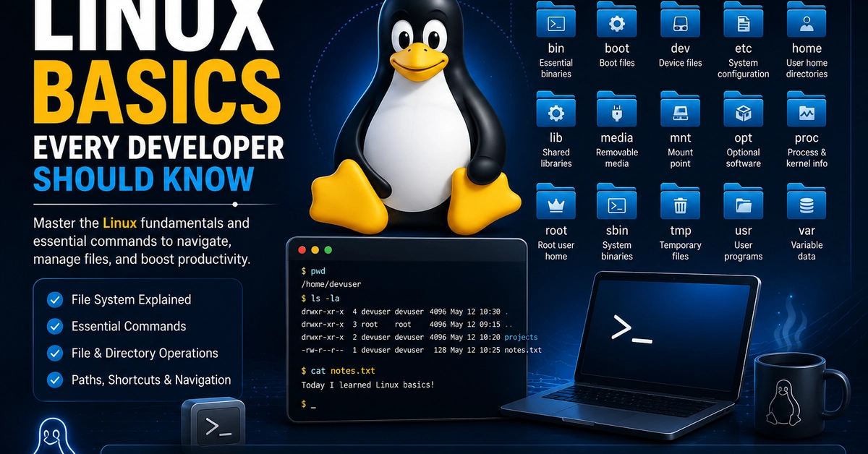Click the "Device files" description
Screen dimensions: 868x454
(680, 63)
